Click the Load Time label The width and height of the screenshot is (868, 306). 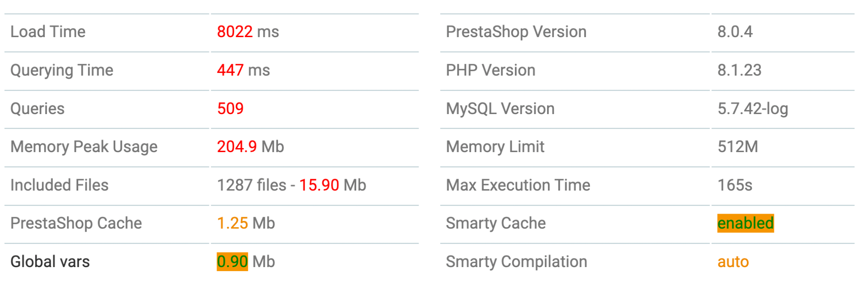(x=48, y=32)
